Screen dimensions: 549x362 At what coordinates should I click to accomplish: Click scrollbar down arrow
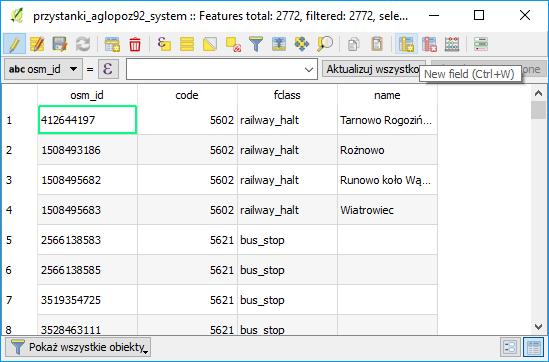click(x=538, y=326)
